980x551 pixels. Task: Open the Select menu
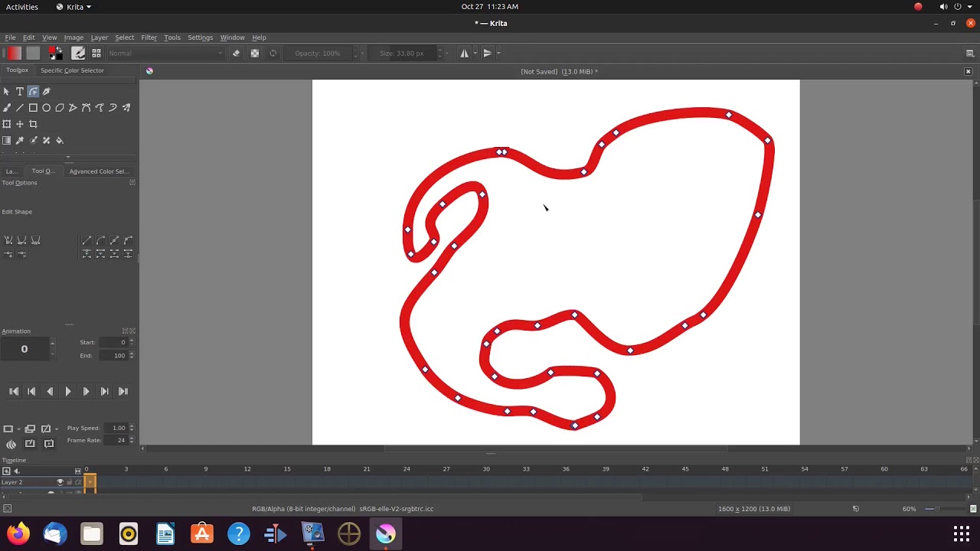pos(124,37)
